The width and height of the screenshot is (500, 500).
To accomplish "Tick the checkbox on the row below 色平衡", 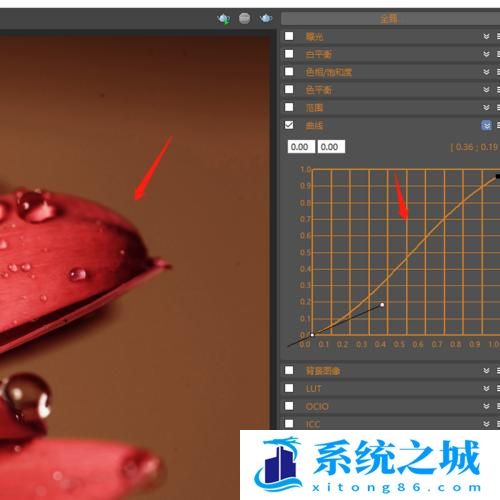I will point(289,107).
